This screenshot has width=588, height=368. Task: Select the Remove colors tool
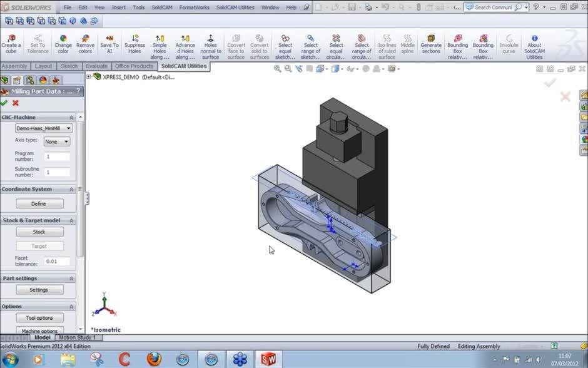pyautogui.click(x=85, y=44)
